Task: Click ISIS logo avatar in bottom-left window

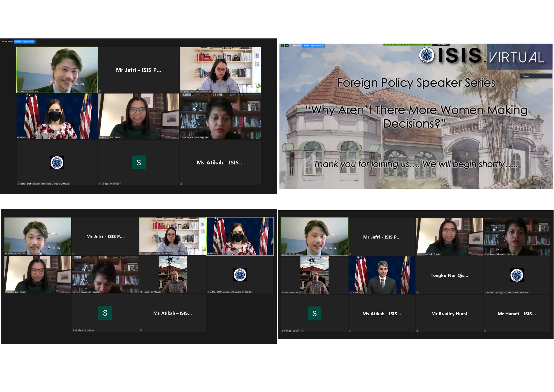Action: pos(240,275)
